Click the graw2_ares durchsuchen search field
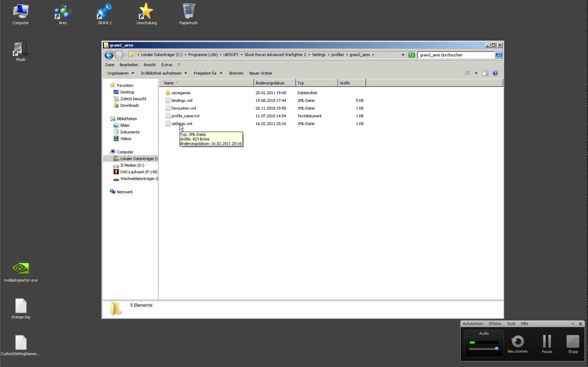The width and height of the screenshot is (588, 367). click(x=456, y=55)
